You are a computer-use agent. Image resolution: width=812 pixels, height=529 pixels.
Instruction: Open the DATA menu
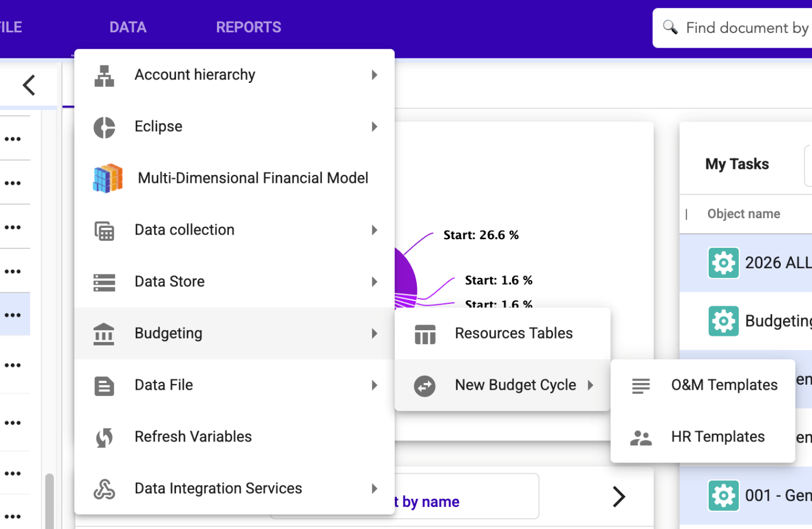[x=128, y=27]
